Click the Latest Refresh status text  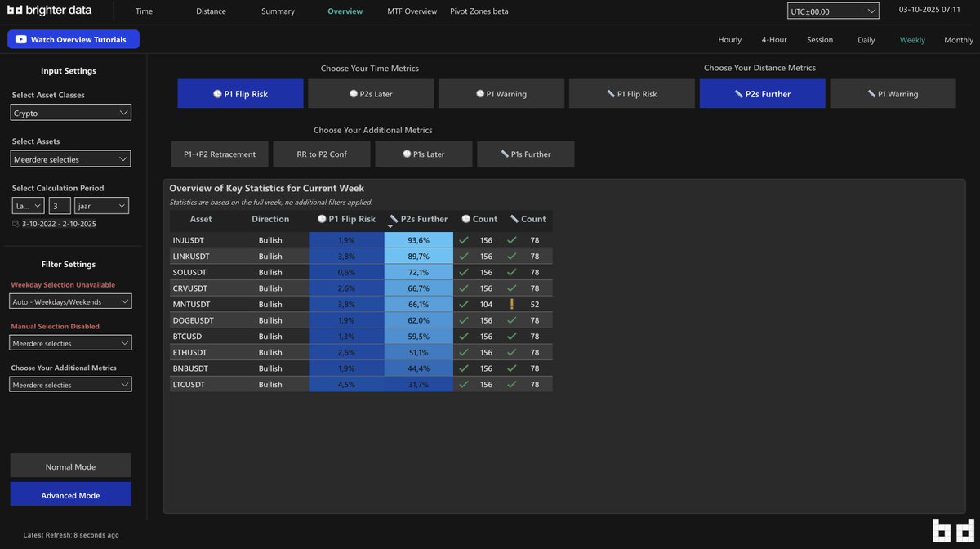point(71,535)
